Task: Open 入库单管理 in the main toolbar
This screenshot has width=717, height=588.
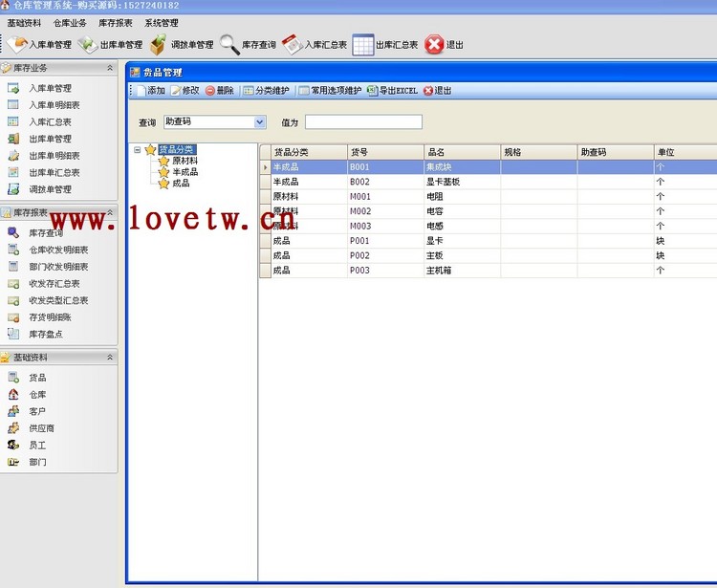Action: pyautogui.click(x=40, y=45)
